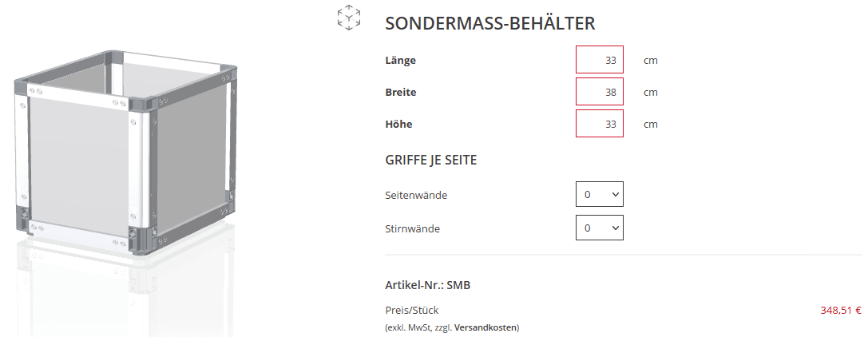The height and width of the screenshot is (337, 868).
Task: Open the Seitenwände handles dropdown
Action: click(599, 195)
